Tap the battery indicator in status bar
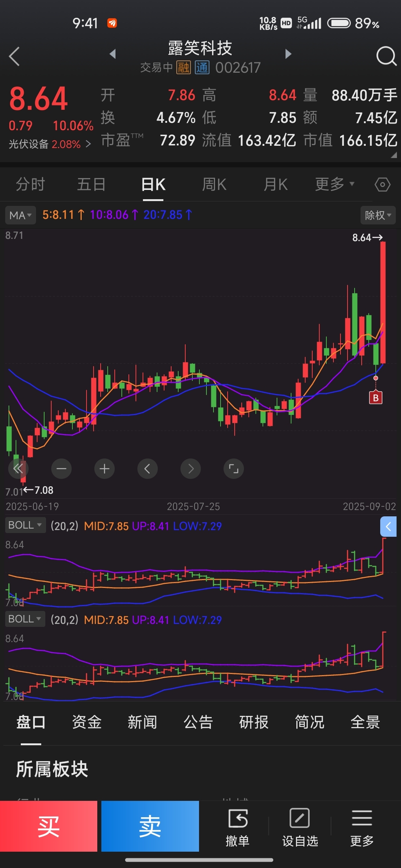Image resolution: width=401 pixels, height=868 pixels. click(339, 23)
